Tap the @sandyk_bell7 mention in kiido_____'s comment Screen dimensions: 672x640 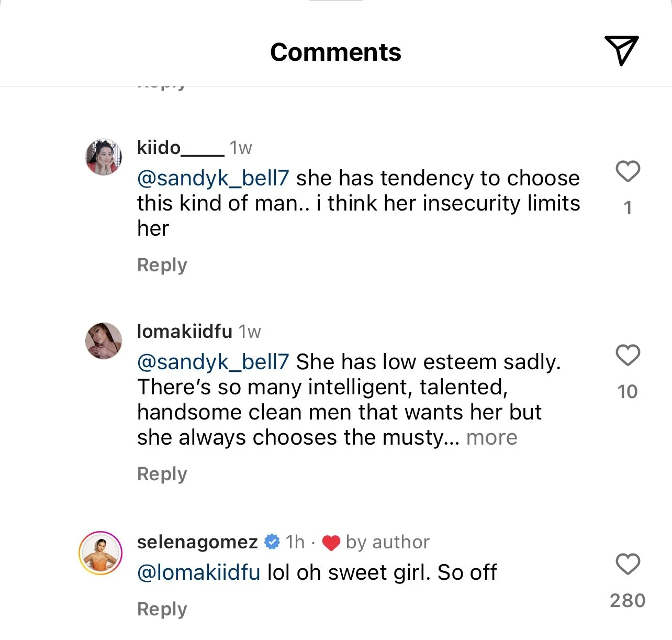click(212, 179)
